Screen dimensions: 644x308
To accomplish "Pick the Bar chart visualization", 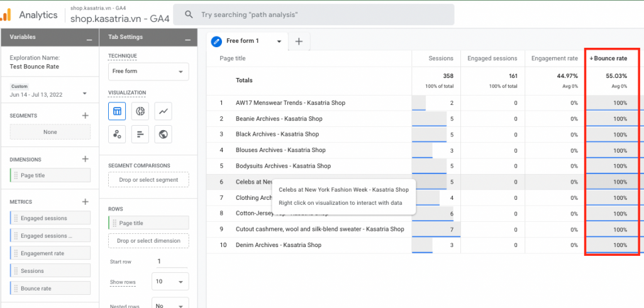I will [140, 134].
